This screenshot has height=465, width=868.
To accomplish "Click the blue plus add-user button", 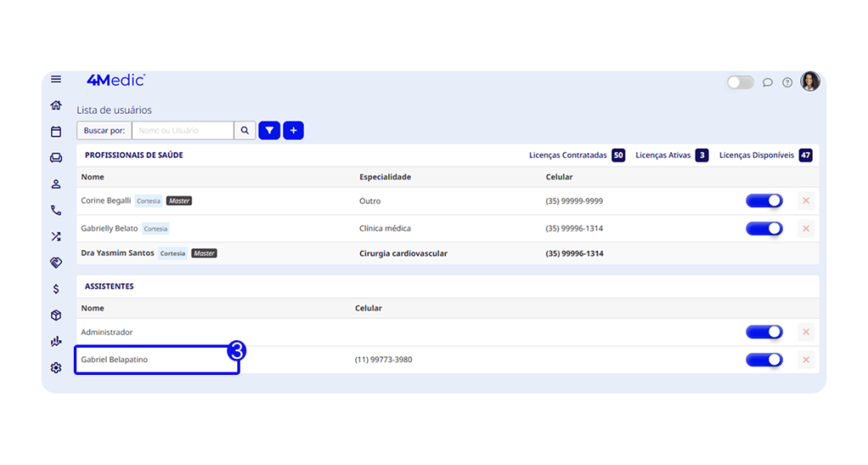I will 293,131.
